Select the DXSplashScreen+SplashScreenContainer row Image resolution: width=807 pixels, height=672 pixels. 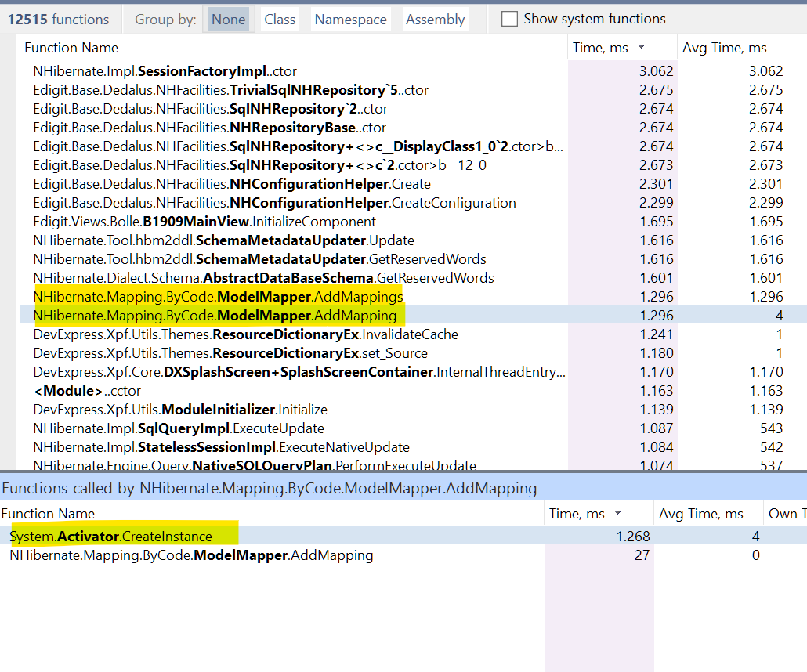pos(413,372)
